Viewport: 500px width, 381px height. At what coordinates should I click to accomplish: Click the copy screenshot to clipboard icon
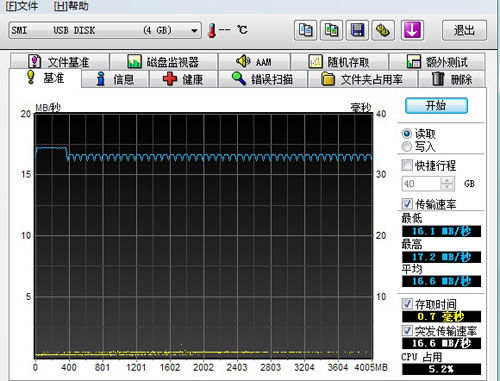331,30
